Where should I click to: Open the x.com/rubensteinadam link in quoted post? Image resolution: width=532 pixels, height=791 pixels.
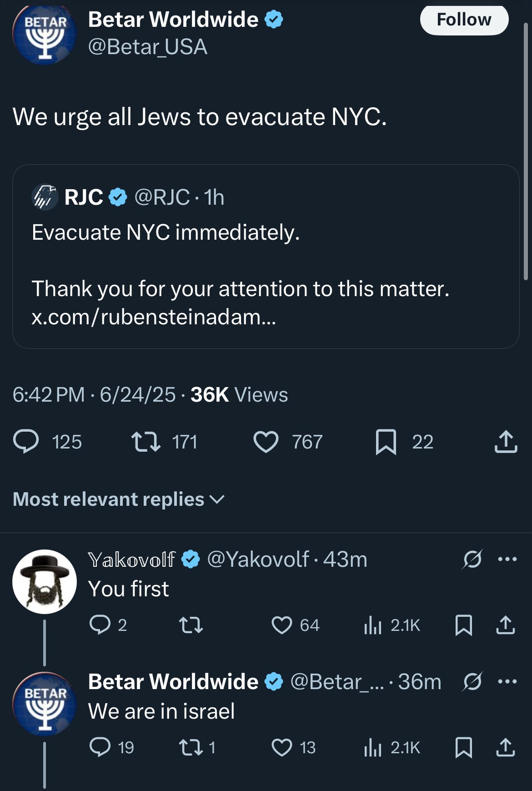(154, 317)
